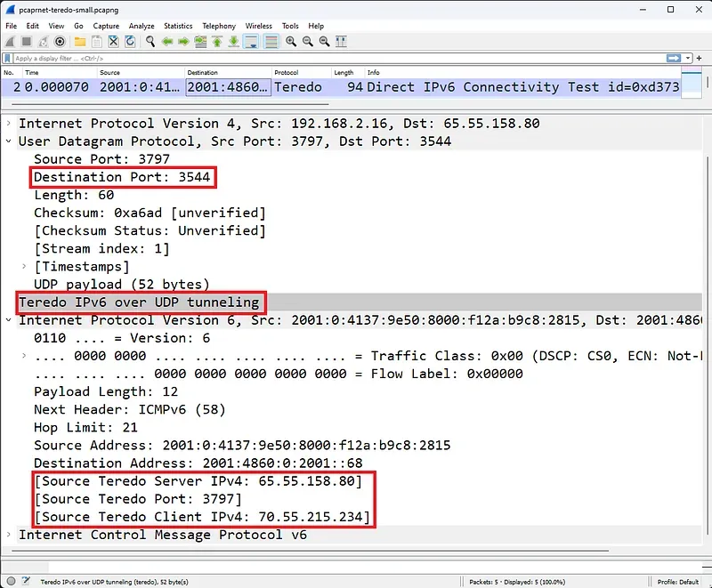This screenshot has width=712, height=588.
Task: Expand Internet Protocol Version 4 tree
Action: coord(8,123)
